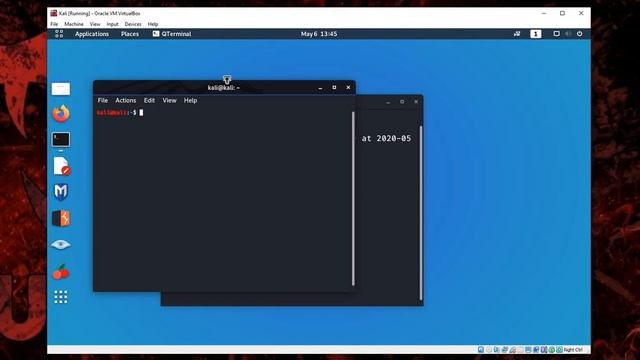The height and width of the screenshot is (360, 640).
Task: Open the terminal's Edit menu
Action: (x=149, y=100)
